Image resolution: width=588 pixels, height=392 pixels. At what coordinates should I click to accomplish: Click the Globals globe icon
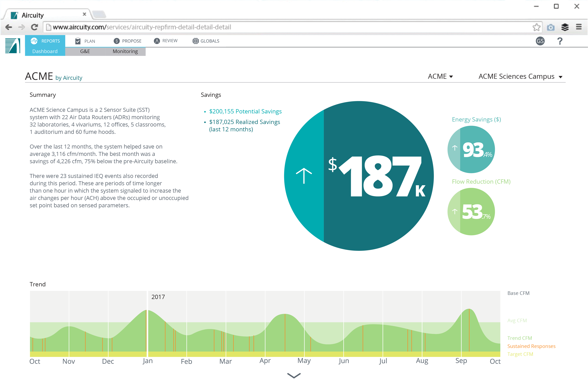click(196, 41)
